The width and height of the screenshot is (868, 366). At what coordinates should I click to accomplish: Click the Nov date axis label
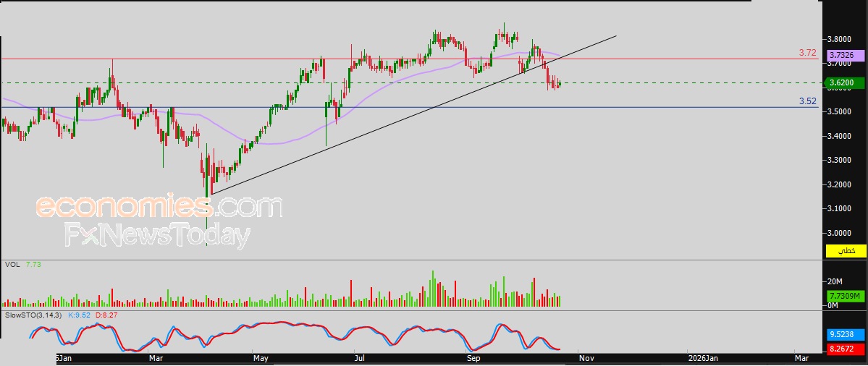[x=587, y=358]
